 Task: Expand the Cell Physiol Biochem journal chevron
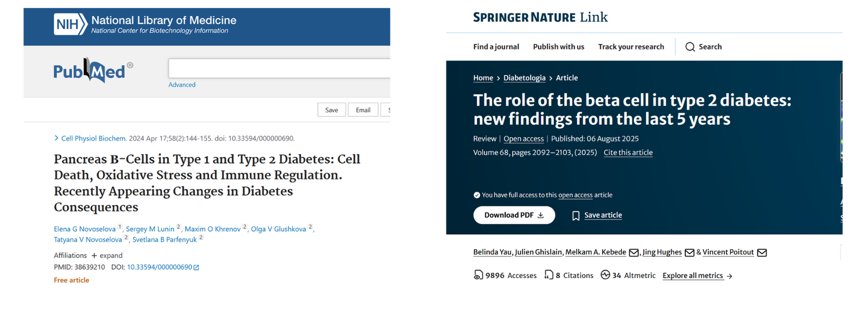coord(56,138)
